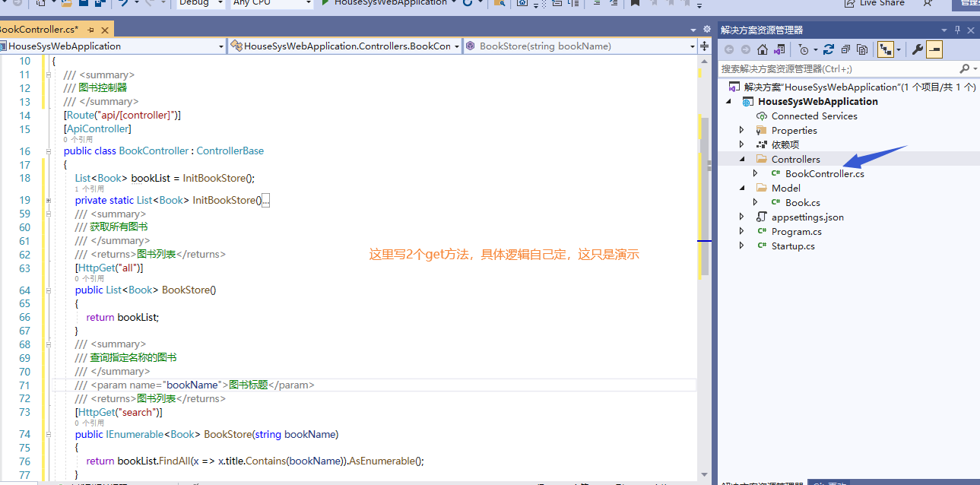The width and height of the screenshot is (980, 485).
Task: Expand the appsettings.json node
Action: [742, 217]
